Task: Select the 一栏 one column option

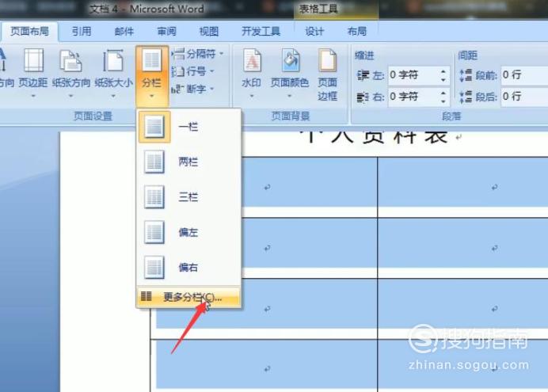Action: point(189,127)
